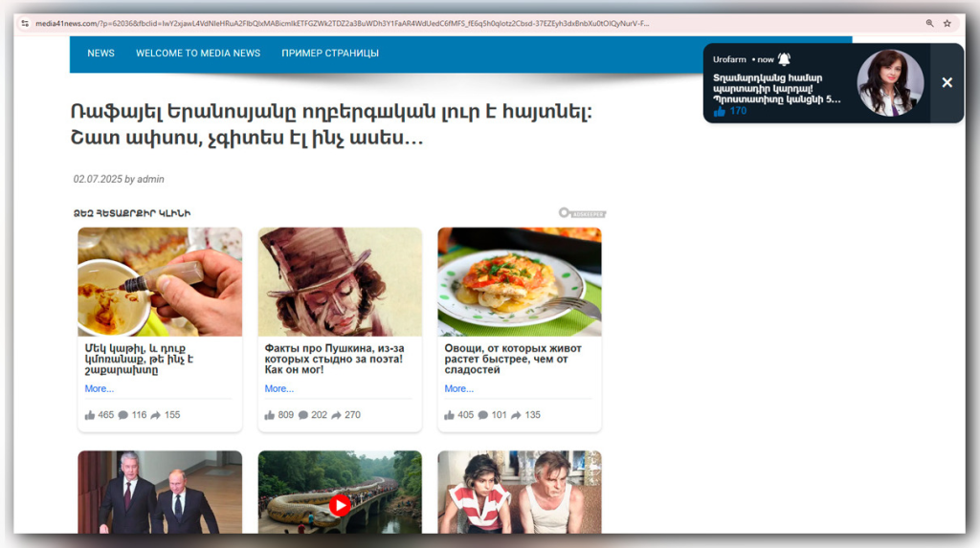This screenshot has height=548, width=980.
Task: Open WELCOME TO MEDIA NEWS menu item
Action: [198, 54]
